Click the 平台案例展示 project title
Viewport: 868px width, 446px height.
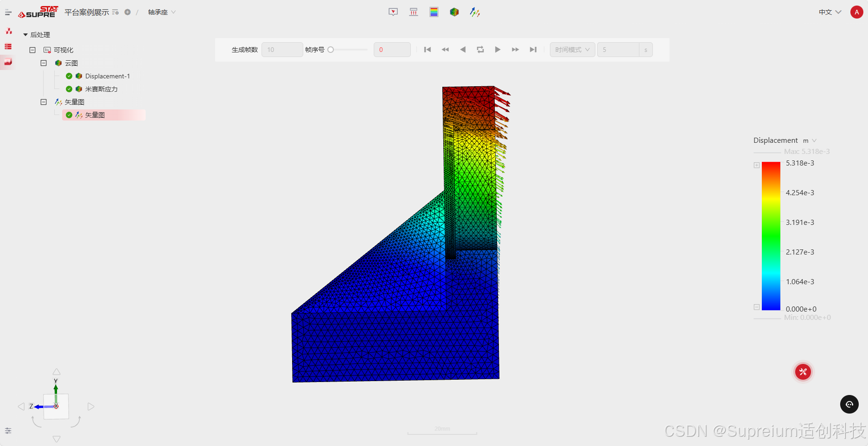87,12
